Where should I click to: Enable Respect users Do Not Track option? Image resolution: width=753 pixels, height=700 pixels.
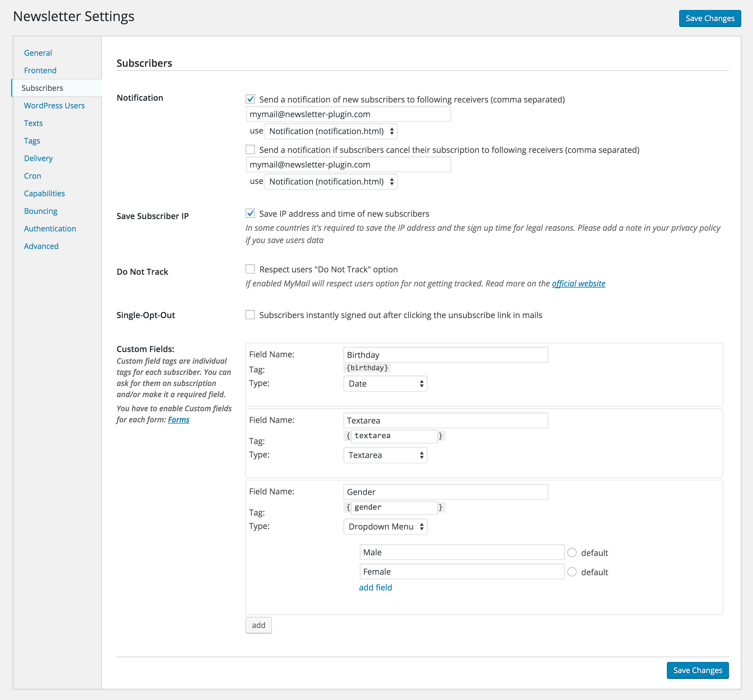click(x=250, y=269)
